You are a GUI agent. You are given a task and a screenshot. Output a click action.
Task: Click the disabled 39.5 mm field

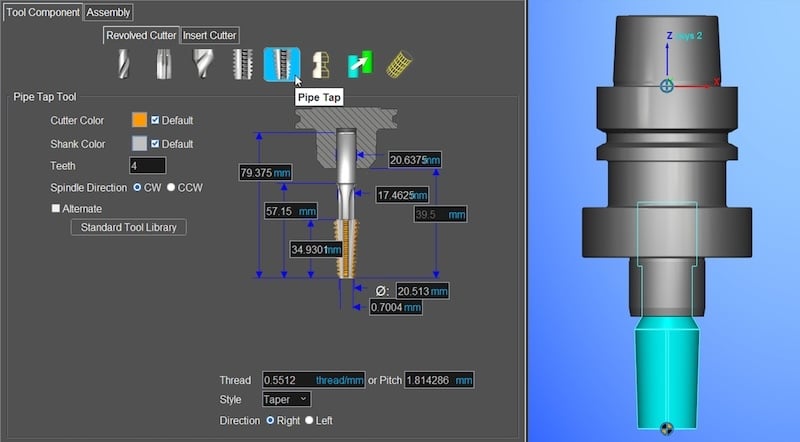point(440,214)
